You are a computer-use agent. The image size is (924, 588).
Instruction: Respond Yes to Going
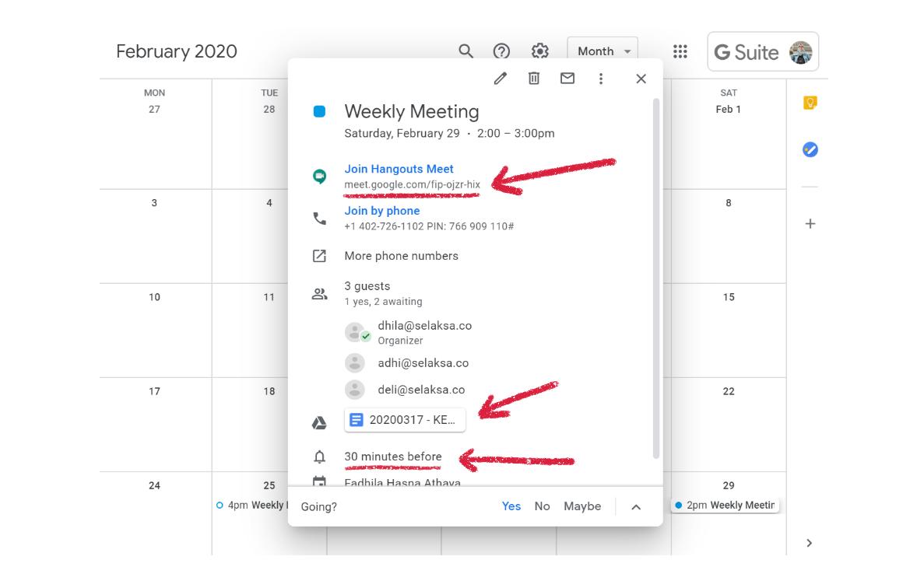(x=511, y=506)
